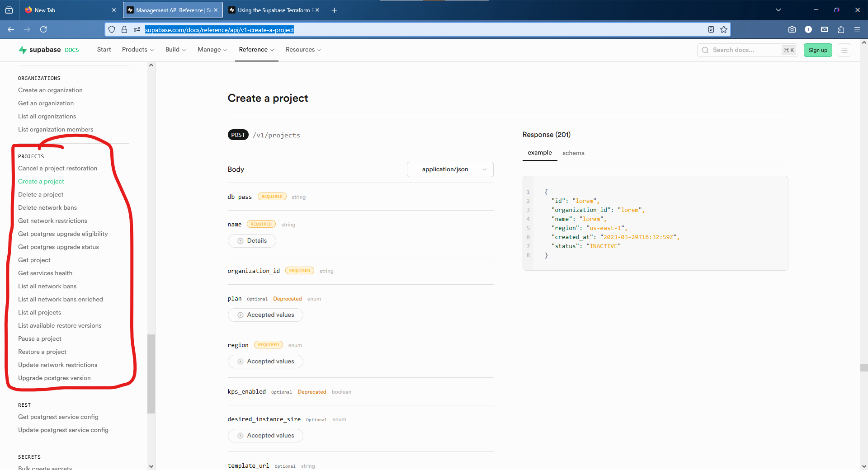The width and height of the screenshot is (868, 470).
Task: Click the round info icon in browser toolbar
Action: point(808,29)
